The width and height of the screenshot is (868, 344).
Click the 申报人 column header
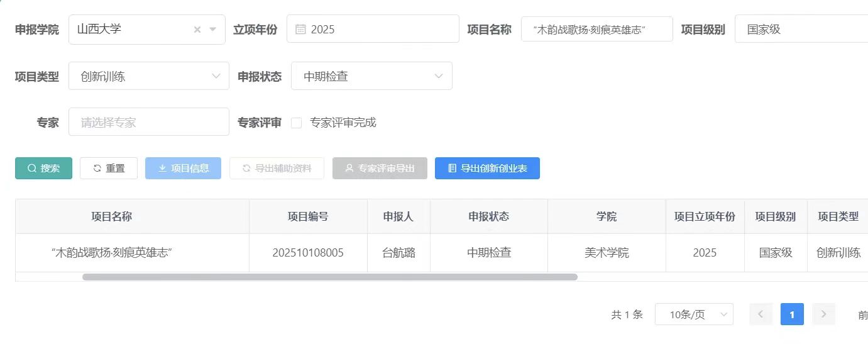pos(398,216)
